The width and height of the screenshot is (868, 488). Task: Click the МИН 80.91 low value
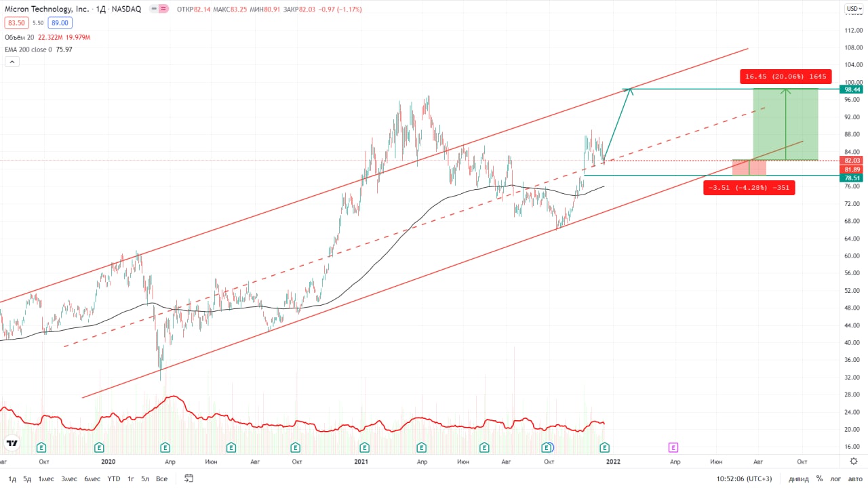coord(264,9)
